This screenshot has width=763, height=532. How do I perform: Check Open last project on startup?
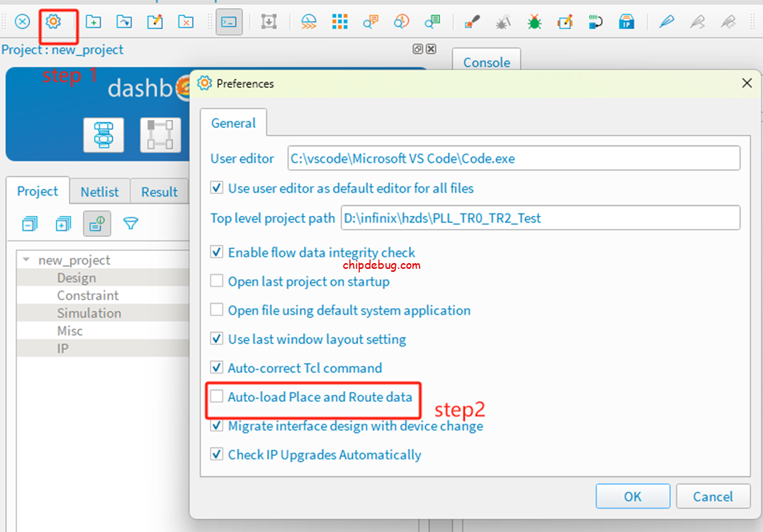(217, 281)
